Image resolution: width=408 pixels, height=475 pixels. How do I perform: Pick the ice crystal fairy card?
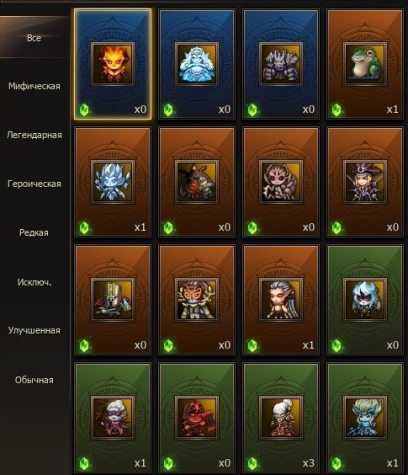click(x=113, y=182)
